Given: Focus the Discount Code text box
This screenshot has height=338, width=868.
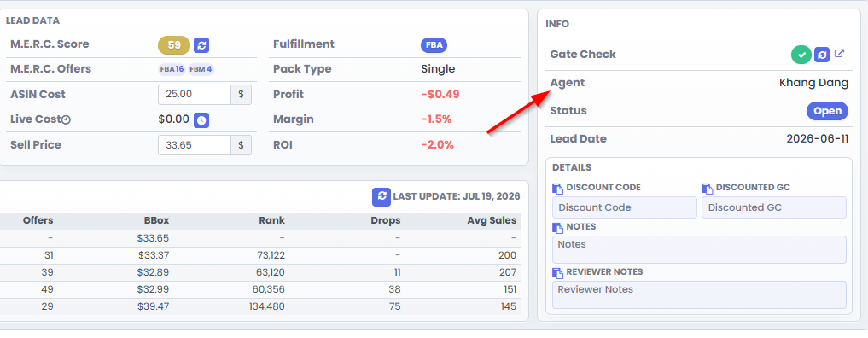Looking at the screenshot, I should click(625, 208).
